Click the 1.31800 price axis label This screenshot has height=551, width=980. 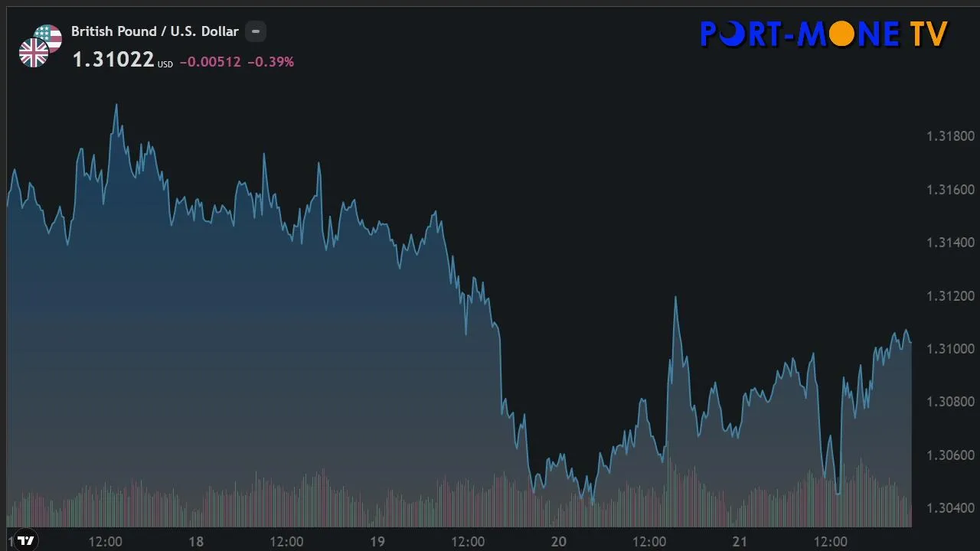click(950, 136)
